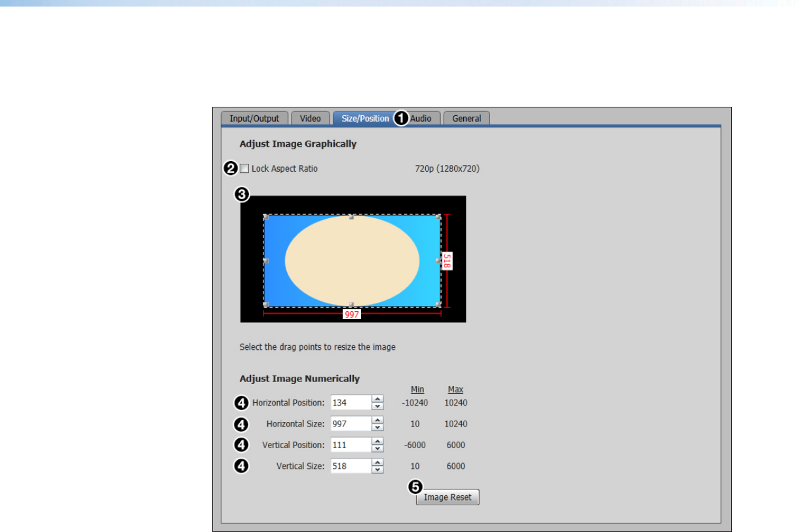The image size is (802, 532).
Task: Switch to the Input/Output tab
Action: tap(254, 119)
